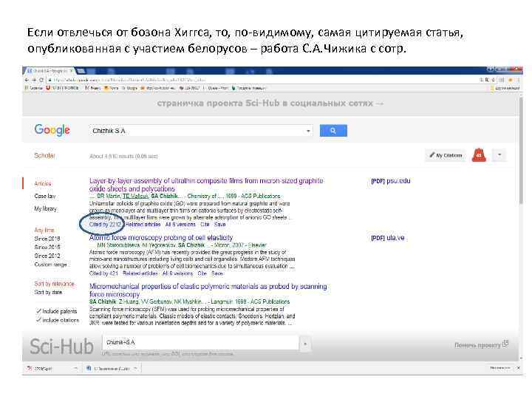Click the browser forward arrow
The image size is (532, 399).
tap(34, 80)
